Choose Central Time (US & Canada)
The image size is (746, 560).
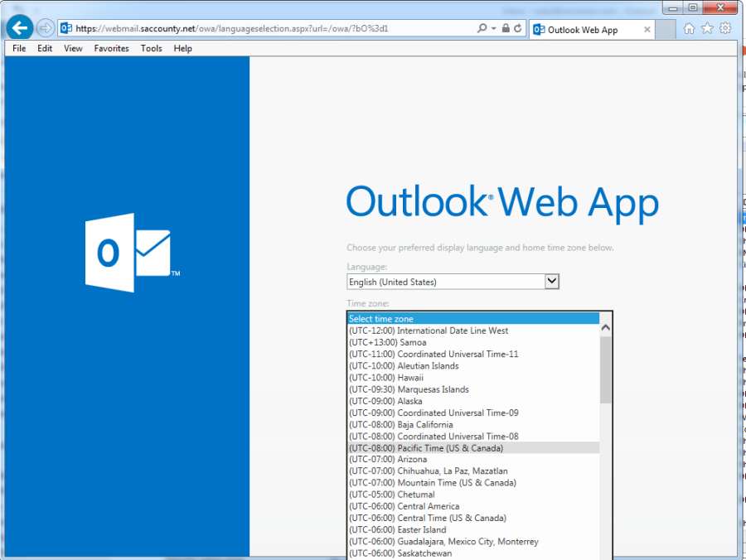pos(473,518)
